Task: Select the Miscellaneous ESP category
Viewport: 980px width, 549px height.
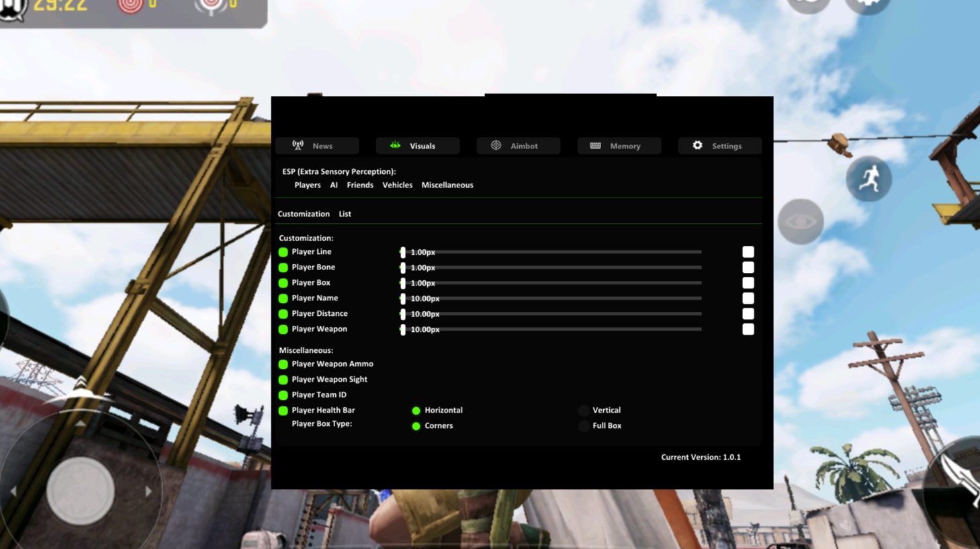Action: (447, 185)
